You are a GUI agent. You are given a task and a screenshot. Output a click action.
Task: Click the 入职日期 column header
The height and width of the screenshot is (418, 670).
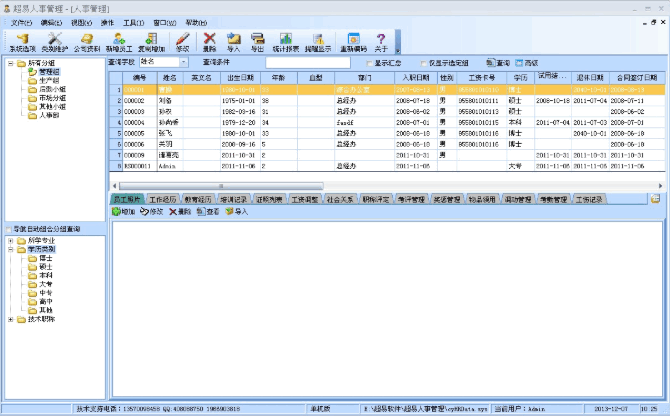(416, 78)
